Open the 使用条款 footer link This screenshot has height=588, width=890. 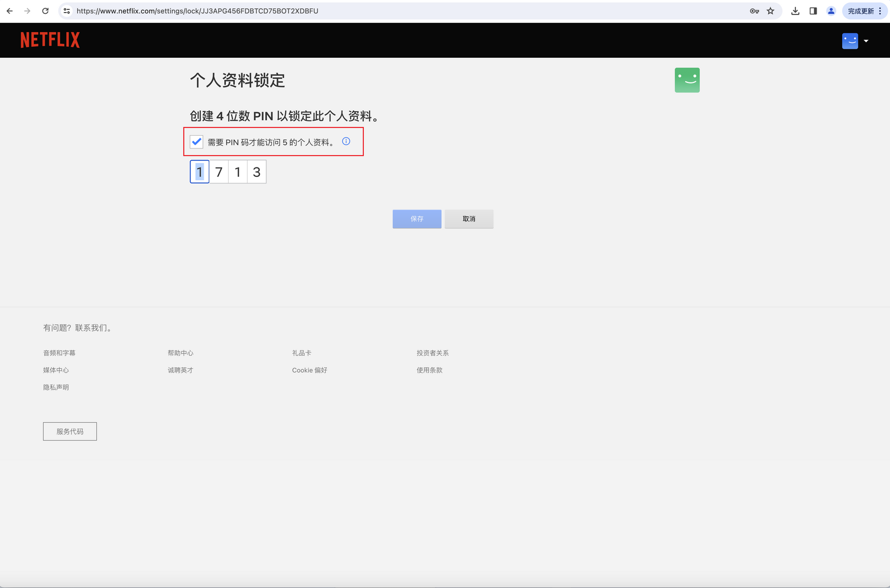pyautogui.click(x=429, y=370)
